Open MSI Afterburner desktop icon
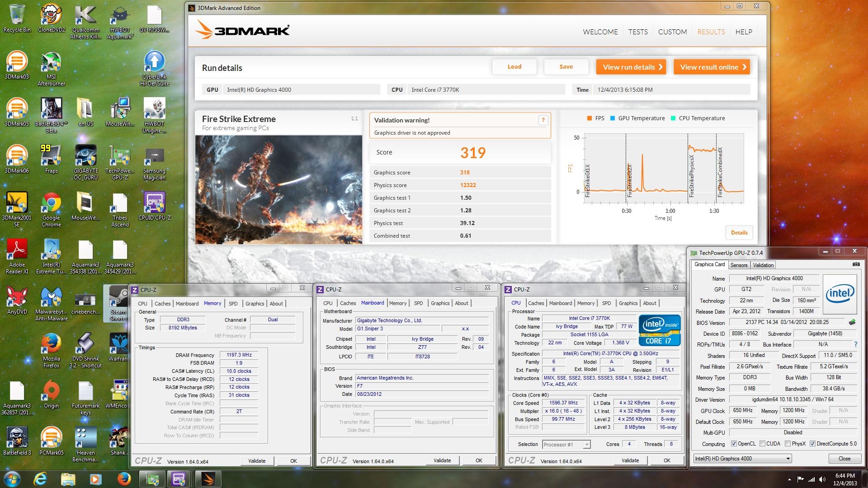The image size is (868, 488). pyautogui.click(x=51, y=69)
